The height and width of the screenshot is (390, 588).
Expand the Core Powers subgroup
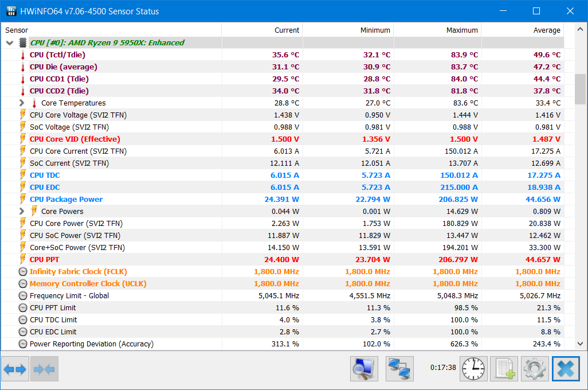coord(22,211)
